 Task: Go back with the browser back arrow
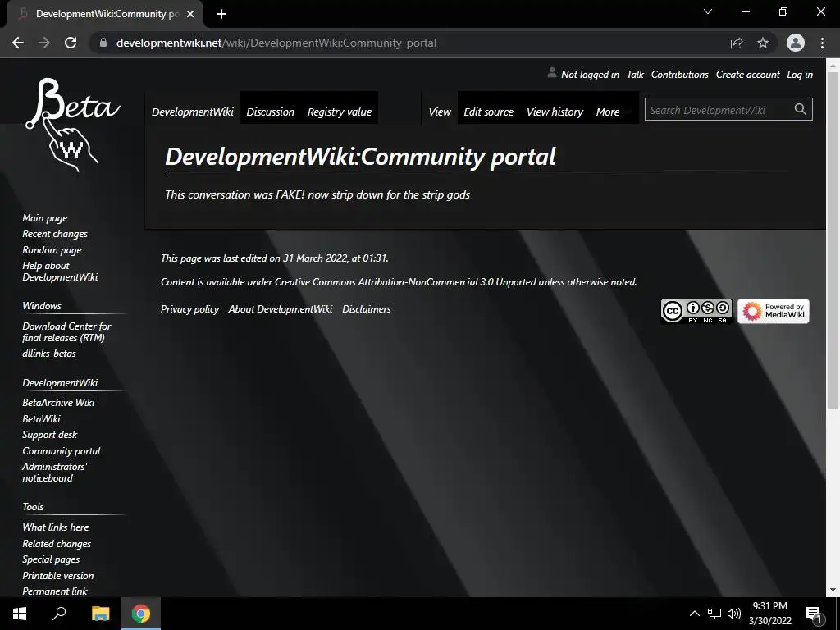tap(18, 43)
